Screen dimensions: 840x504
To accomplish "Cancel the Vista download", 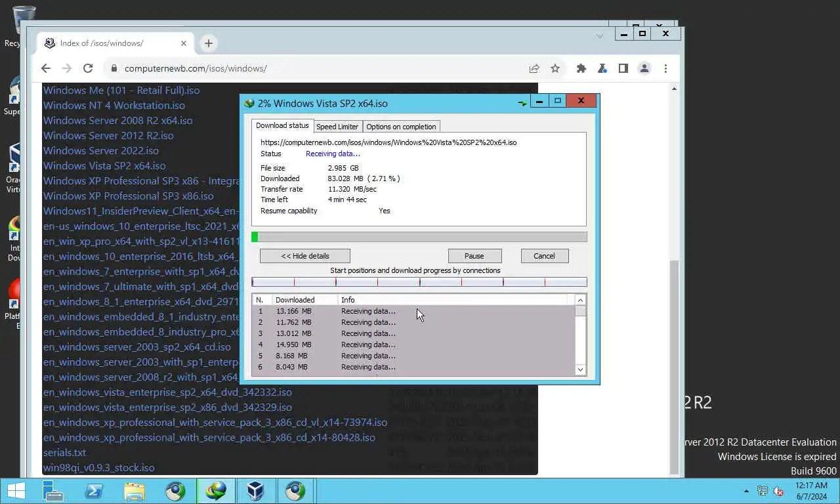I will [x=544, y=256].
